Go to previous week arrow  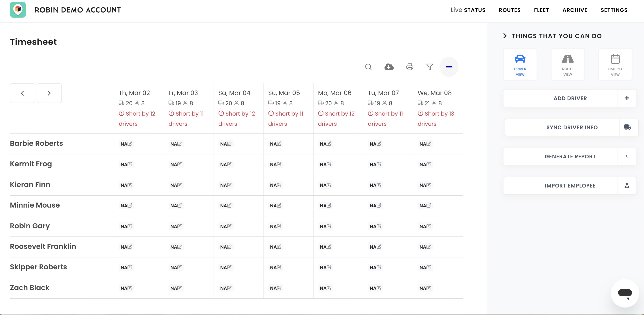click(x=23, y=93)
